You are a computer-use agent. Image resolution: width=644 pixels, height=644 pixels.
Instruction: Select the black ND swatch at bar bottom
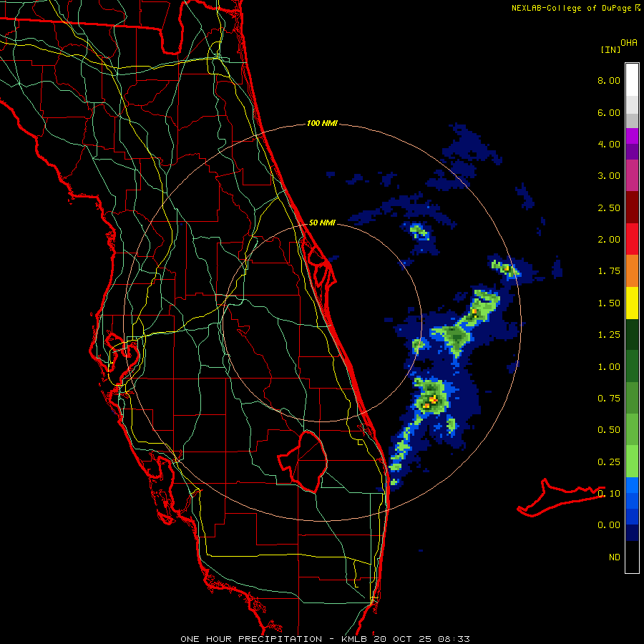point(632,557)
